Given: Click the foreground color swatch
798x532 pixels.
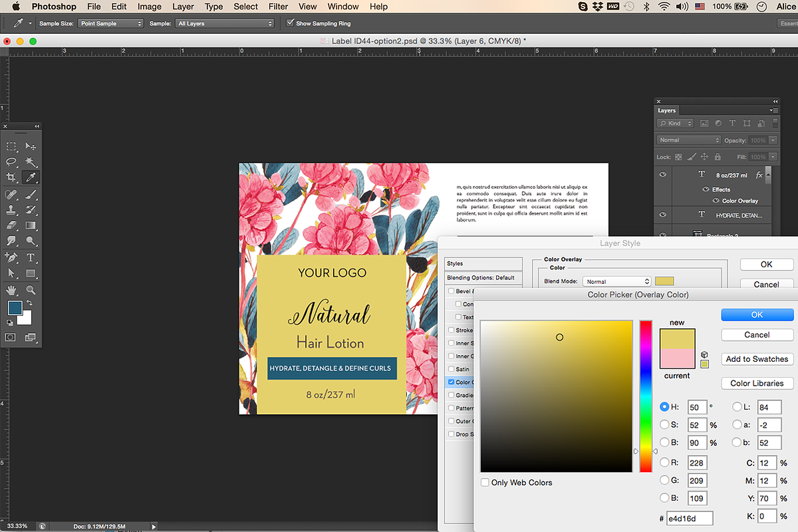Looking at the screenshot, I should pyautogui.click(x=15, y=309).
